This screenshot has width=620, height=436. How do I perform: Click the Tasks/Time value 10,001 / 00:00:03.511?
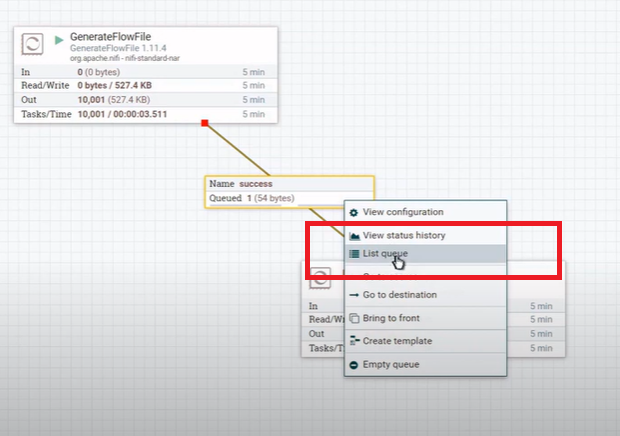[122, 114]
